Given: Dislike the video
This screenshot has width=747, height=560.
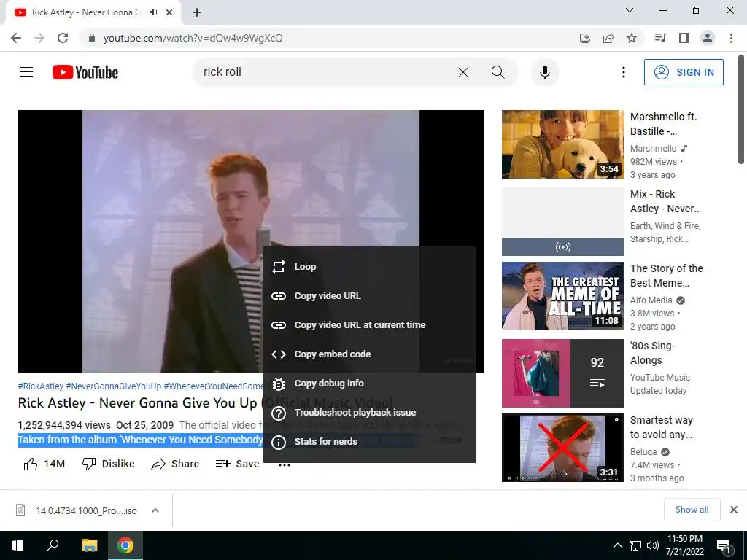Looking at the screenshot, I should (x=108, y=464).
